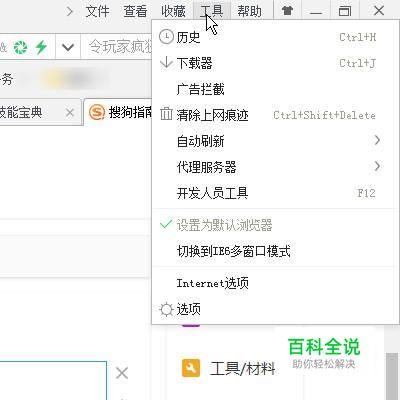400x400 pixels.
Task: Open 下载器 menu entry
Action: tap(275, 63)
